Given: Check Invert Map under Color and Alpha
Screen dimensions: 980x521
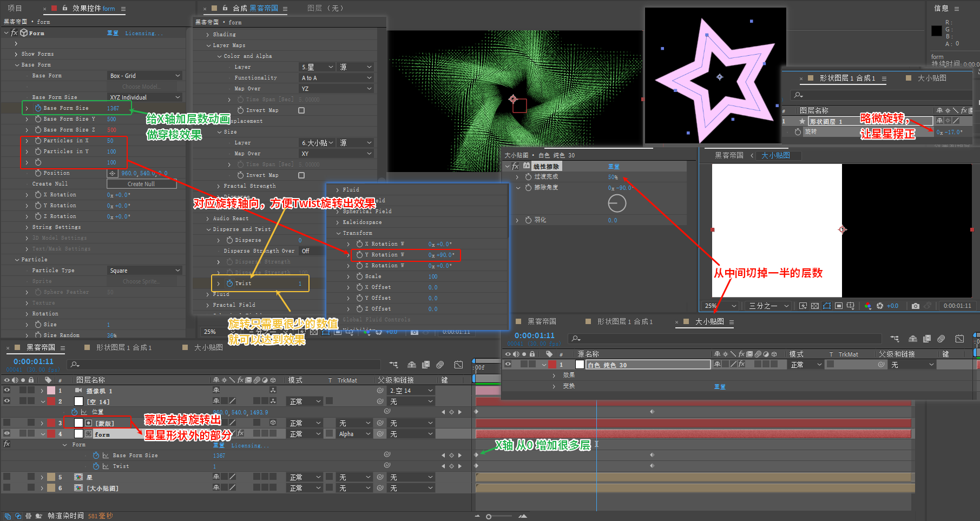Looking at the screenshot, I should (x=301, y=110).
